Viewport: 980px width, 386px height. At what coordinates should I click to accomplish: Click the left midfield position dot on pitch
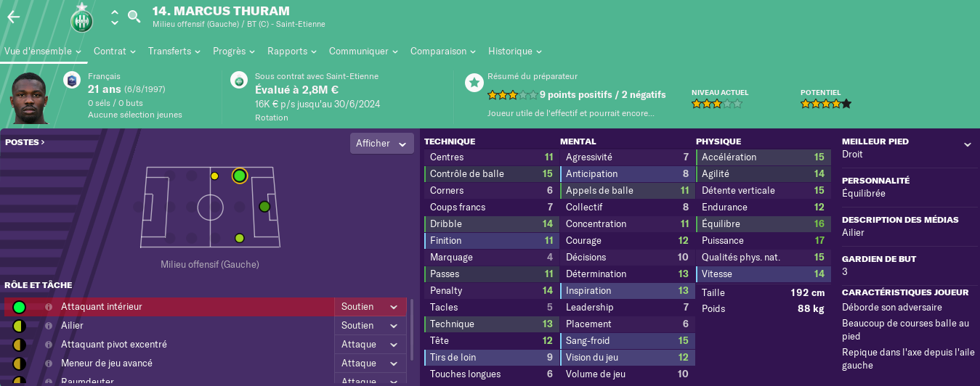click(214, 176)
